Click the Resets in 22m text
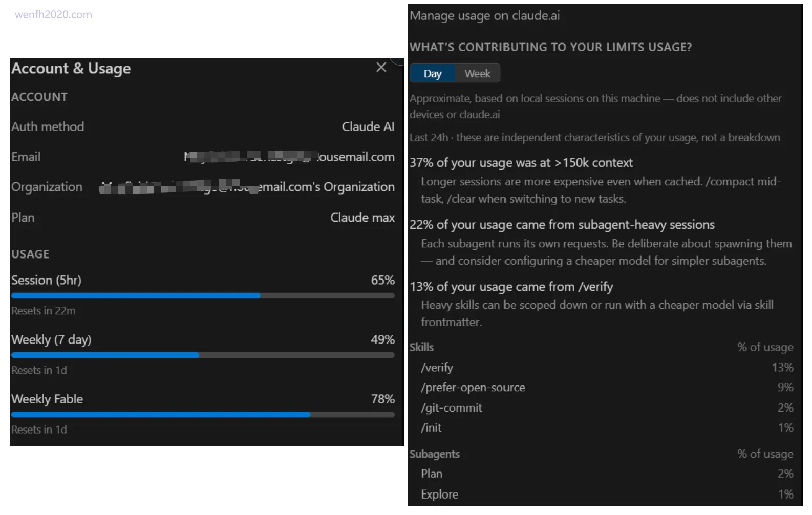This screenshot has width=812, height=515. click(x=44, y=311)
